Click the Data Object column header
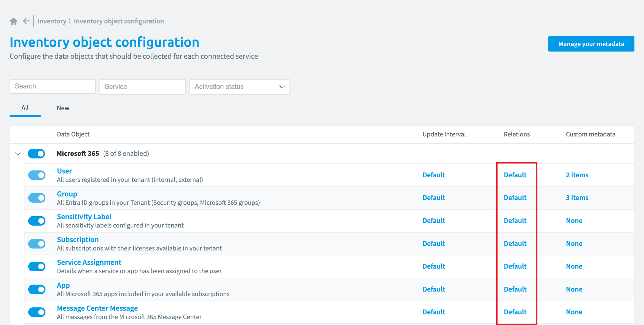This screenshot has width=644, height=325. (x=73, y=135)
